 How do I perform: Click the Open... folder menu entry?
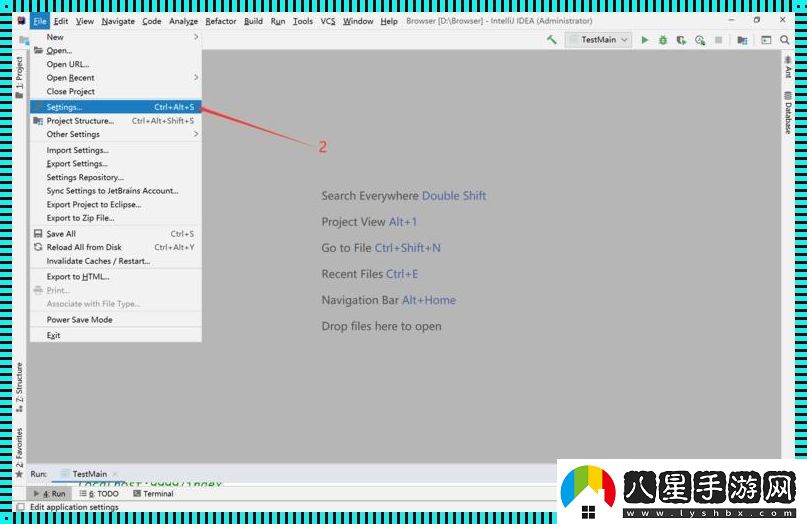(115, 50)
